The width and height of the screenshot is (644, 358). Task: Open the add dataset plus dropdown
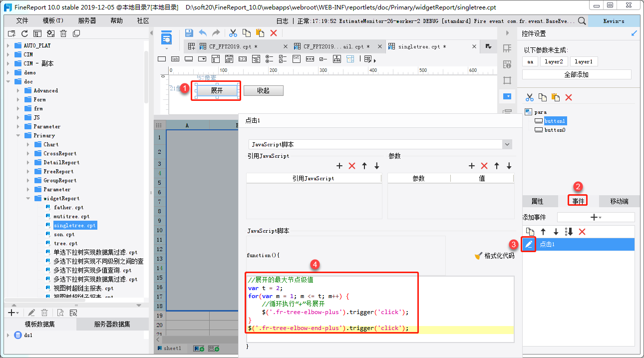pos(13,313)
